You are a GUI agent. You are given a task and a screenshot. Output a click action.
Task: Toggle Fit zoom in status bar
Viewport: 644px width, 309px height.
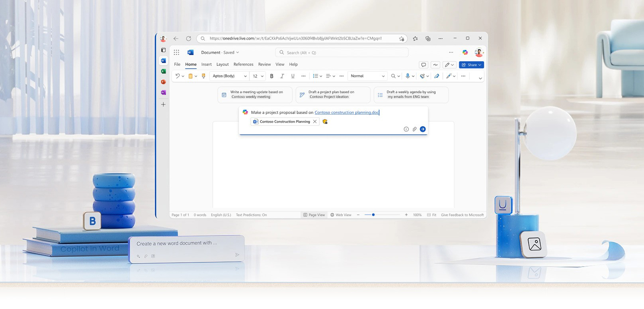click(x=431, y=215)
